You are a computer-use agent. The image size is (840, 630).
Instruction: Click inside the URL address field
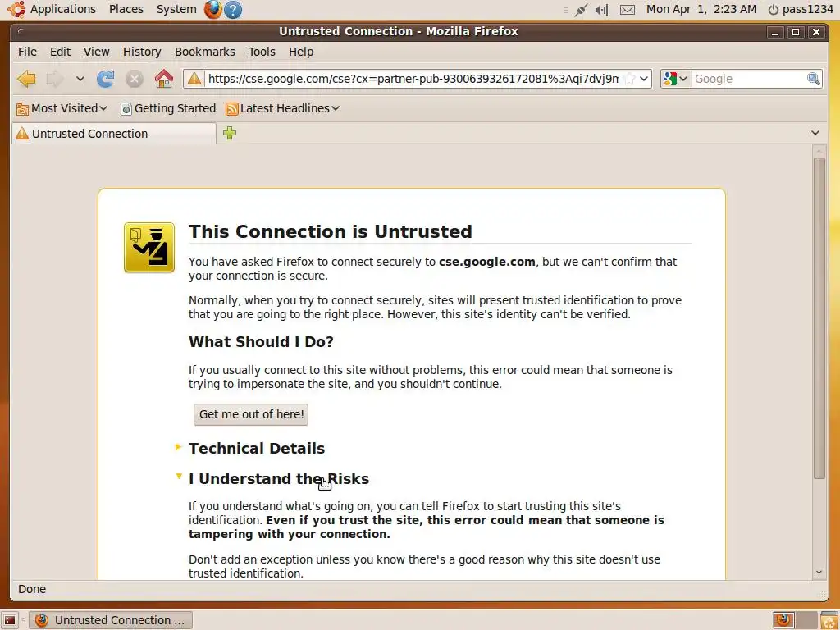pyautogui.click(x=413, y=79)
